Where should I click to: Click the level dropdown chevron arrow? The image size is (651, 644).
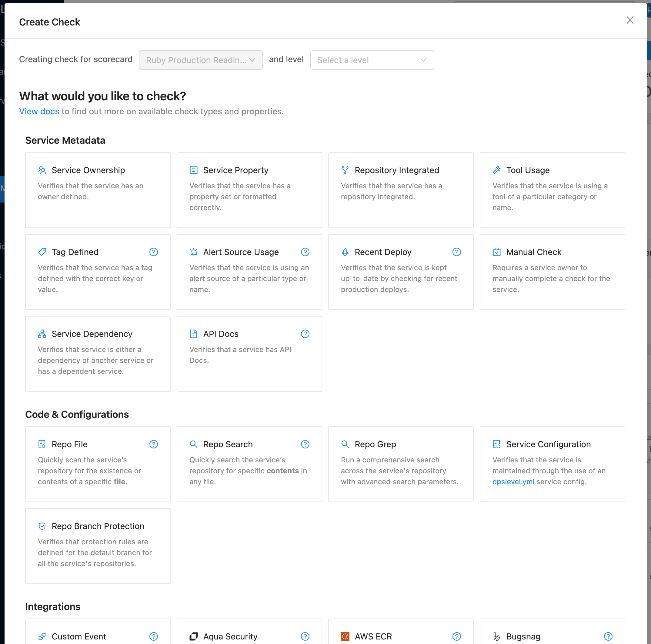(x=423, y=60)
